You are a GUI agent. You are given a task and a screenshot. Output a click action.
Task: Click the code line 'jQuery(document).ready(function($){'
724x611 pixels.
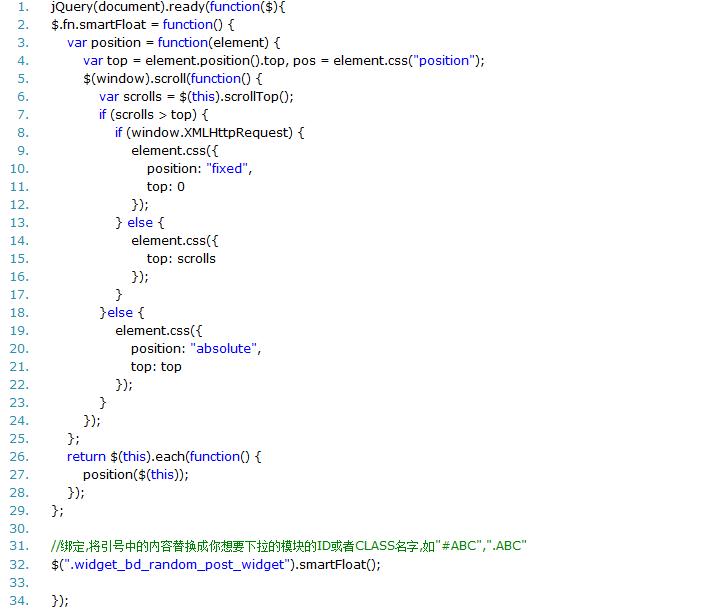tap(169, 7)
